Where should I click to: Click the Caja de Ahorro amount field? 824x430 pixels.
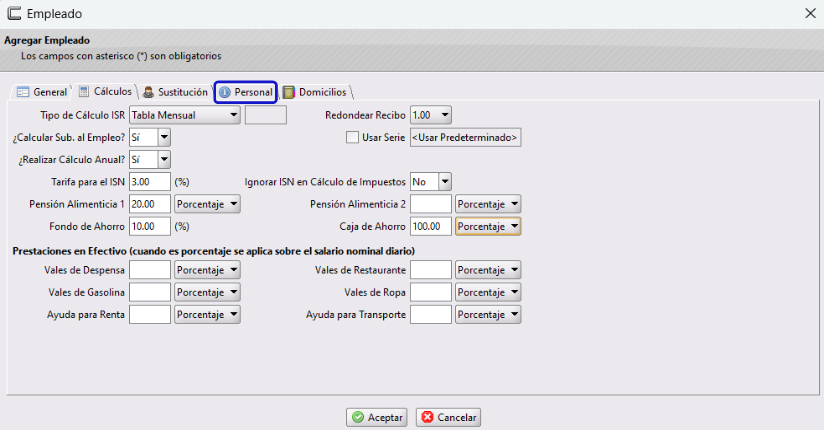[430, 227]
